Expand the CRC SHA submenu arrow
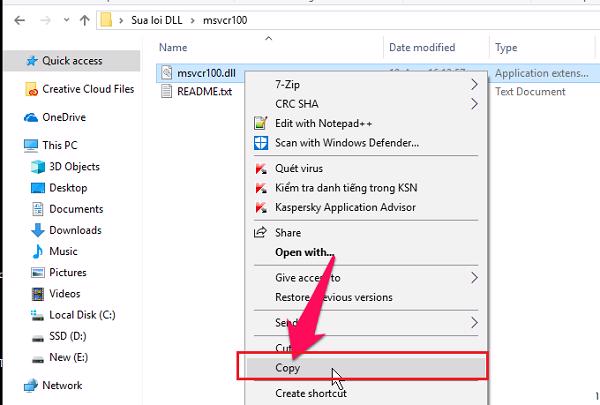This screenshot has width=600, height=405. tap(474, 103)
